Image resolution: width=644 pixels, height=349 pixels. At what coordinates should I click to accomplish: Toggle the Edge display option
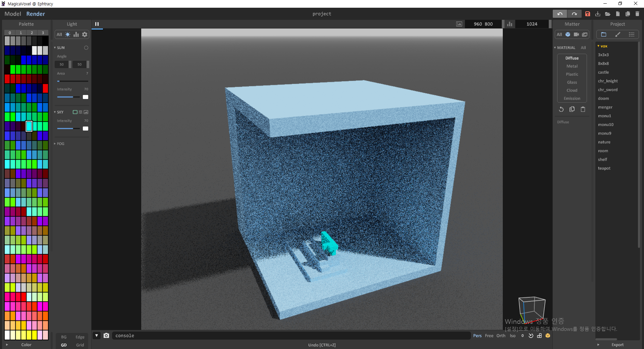(x=80, y=337)
